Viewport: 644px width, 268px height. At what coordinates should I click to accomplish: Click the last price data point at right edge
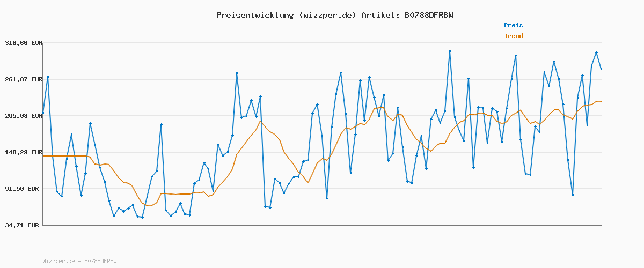tap(601, 69)
